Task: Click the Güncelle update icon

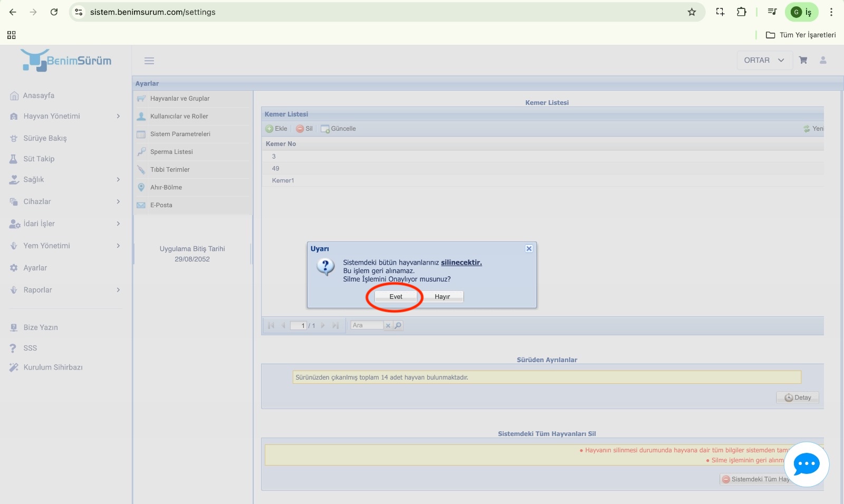Action: [x=325, y=129]
